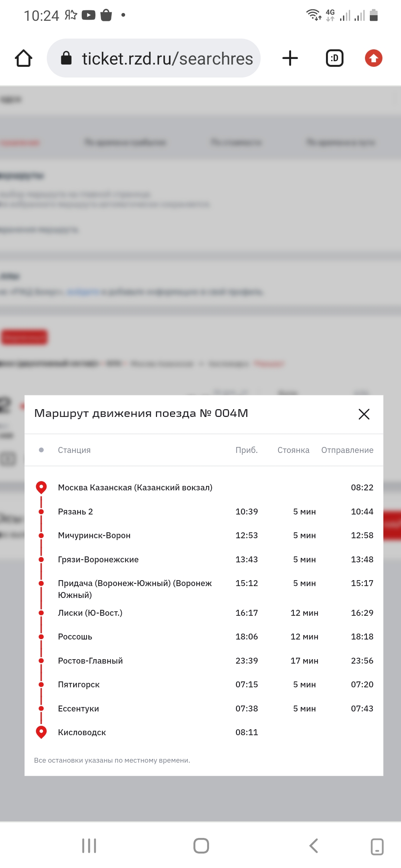Close the train route popup
Image resolution: width=401 pixels, height=868 pixels.
click(x=364, y=414)
